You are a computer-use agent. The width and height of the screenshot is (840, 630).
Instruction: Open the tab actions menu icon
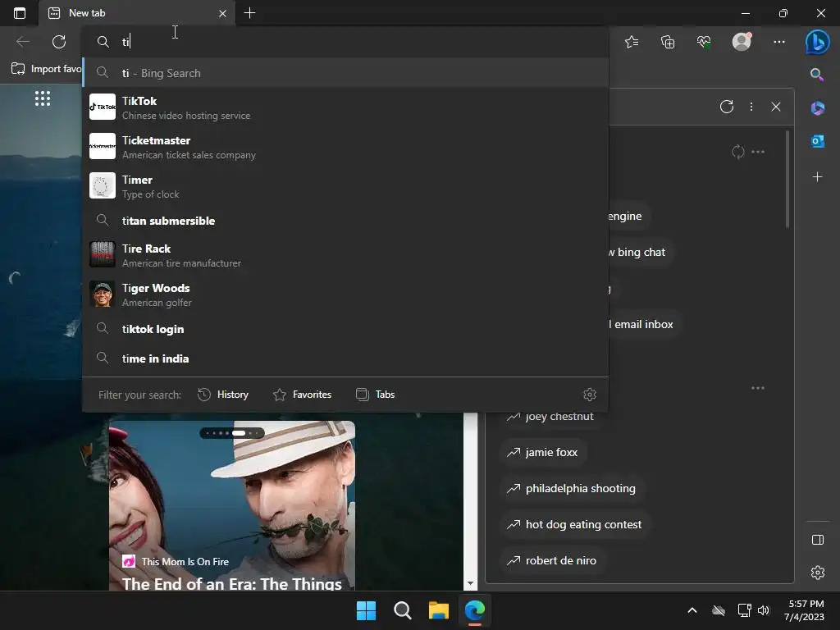20,13
